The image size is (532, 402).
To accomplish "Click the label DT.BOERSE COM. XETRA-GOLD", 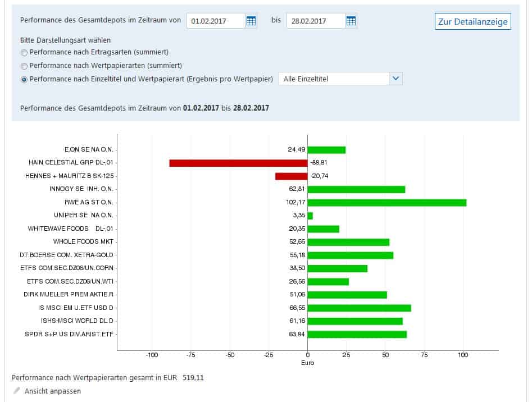I will pyautogui.click(x=66, y=255).
